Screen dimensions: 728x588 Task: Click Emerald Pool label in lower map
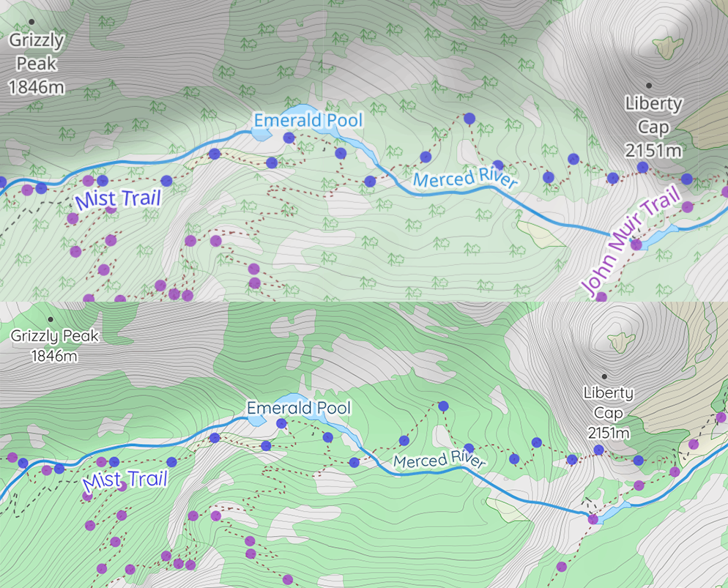point(299,407)
